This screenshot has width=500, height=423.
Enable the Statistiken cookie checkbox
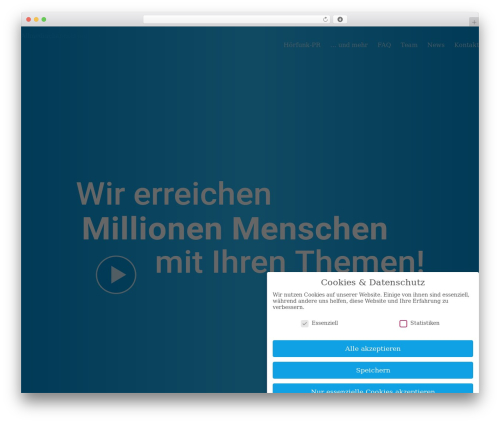403,323
